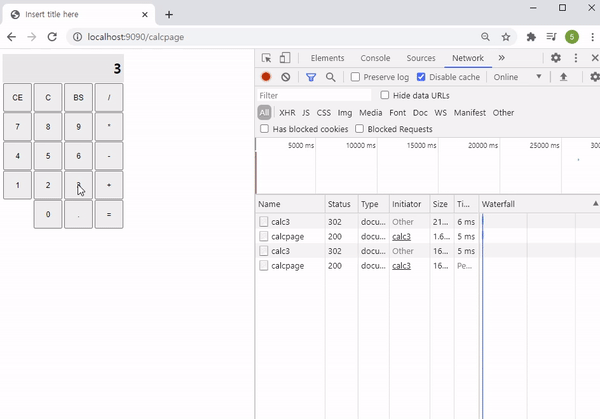Screen dimensions: 600x419
Task: Click the BS backspace calculator button
Action: coord(78,98)
